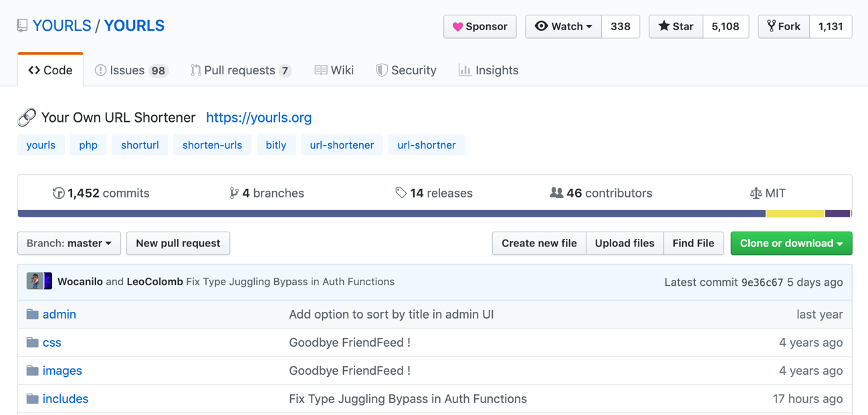Viewport: 868px width, 415px height.
Task: Click the blue segment of language bar
Action: pyautogui.click(x=392, y=214)
